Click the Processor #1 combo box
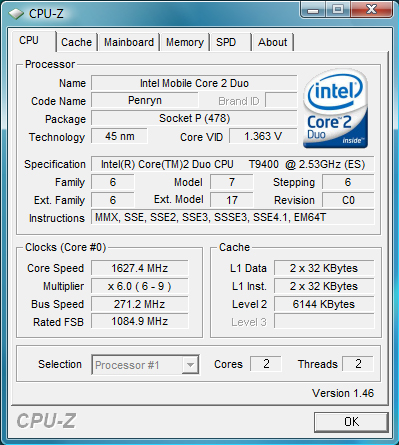Viewport: 399px width, 445px height. pyautogui.click(x=145, y=365)
